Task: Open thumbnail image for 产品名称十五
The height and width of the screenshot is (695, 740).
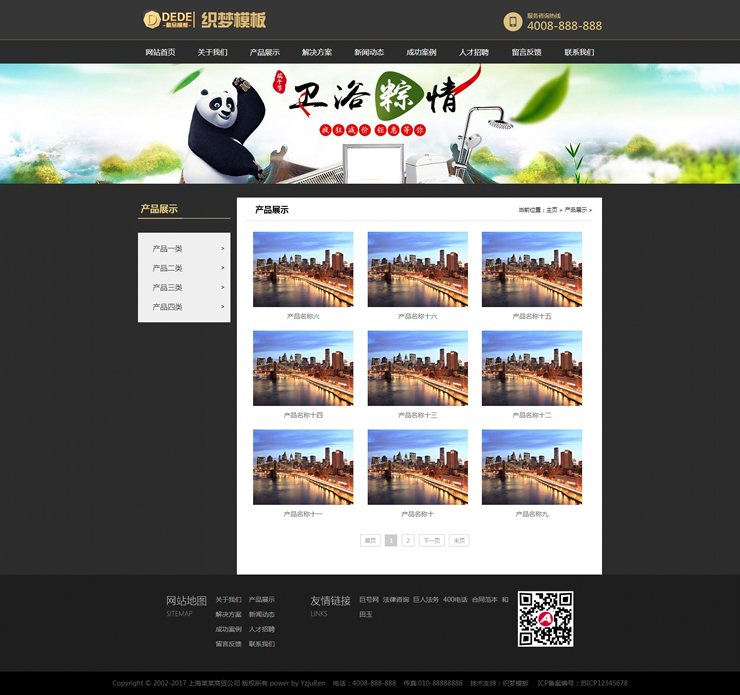Action: point(532,269)
